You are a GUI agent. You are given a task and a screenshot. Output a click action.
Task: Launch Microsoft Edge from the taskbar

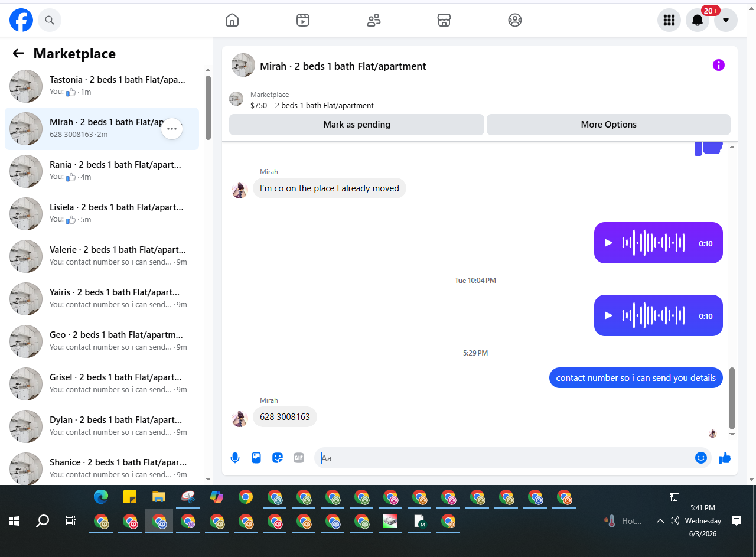coord(101,497)
